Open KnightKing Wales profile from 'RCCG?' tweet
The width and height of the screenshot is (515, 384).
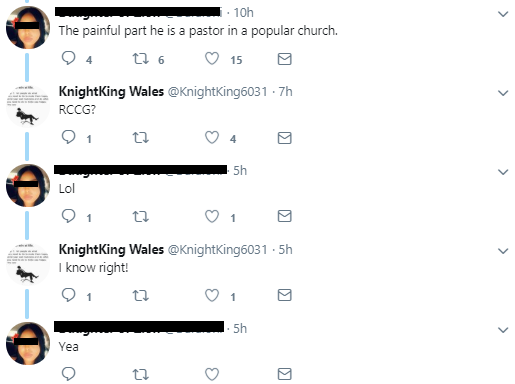(x=111, y=91)
